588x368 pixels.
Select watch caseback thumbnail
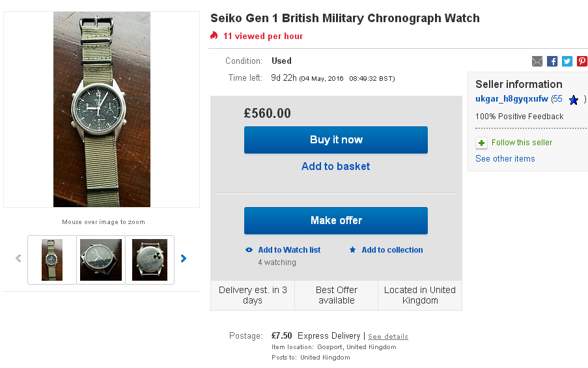150,260
